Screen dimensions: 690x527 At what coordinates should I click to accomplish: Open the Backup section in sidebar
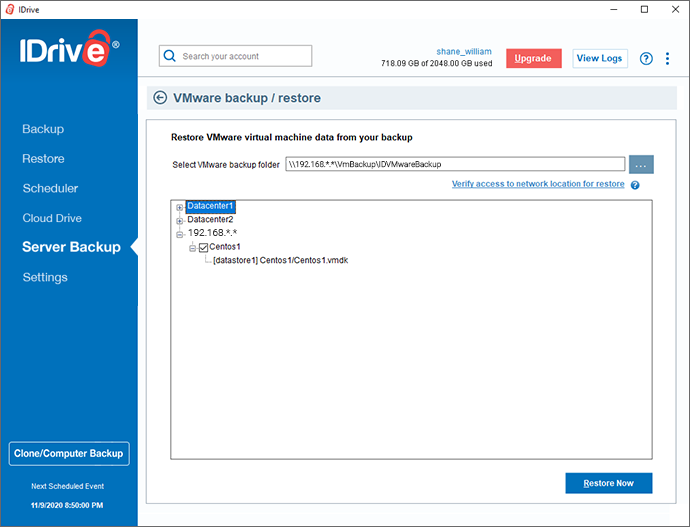[43, 129]
